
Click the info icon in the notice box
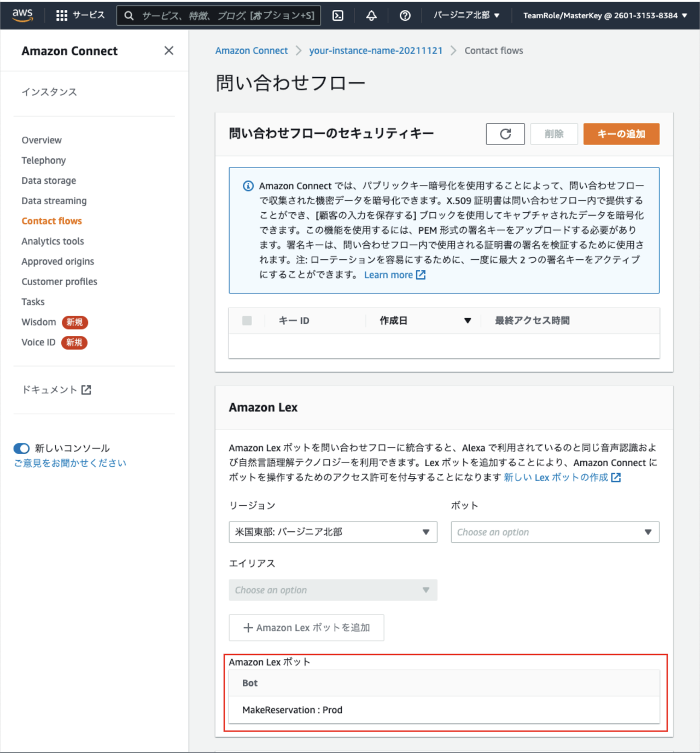pos(248,186)
